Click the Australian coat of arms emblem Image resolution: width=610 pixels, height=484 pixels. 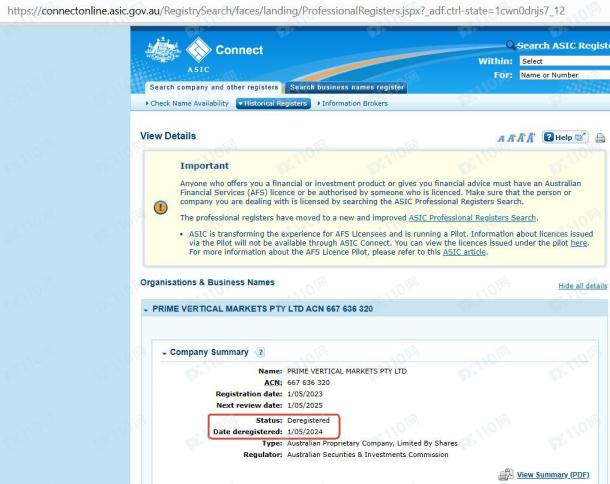(163, 49)
